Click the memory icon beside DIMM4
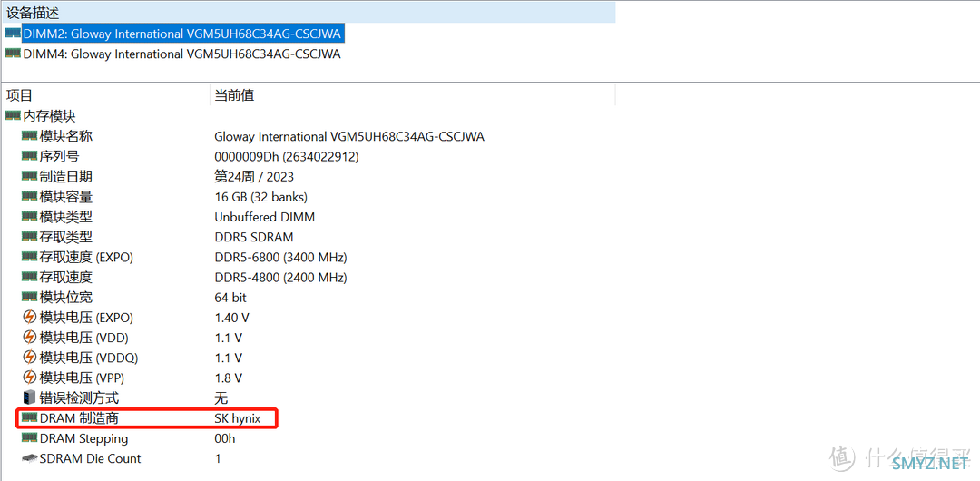This screenshot has width=980, height=481. pyautogui.click(x=13, y=54)
